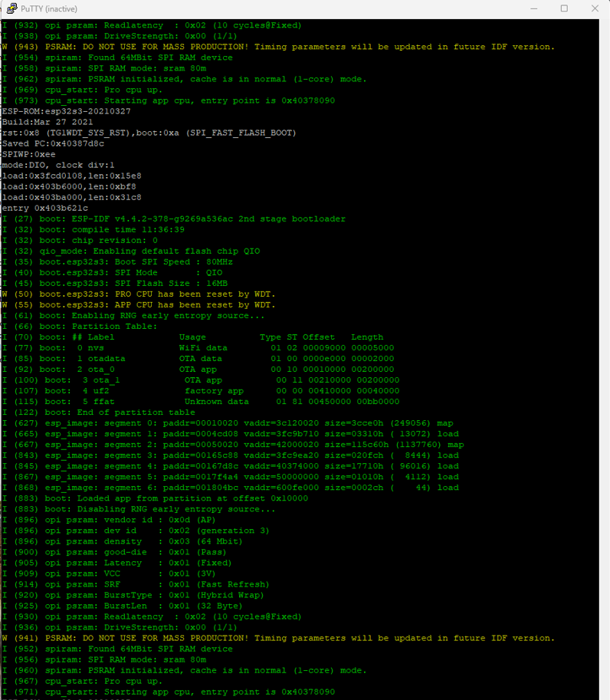Click the terminal's vertical scrollbar track
The height and width of the screenshot is (700, 610).
604,359
